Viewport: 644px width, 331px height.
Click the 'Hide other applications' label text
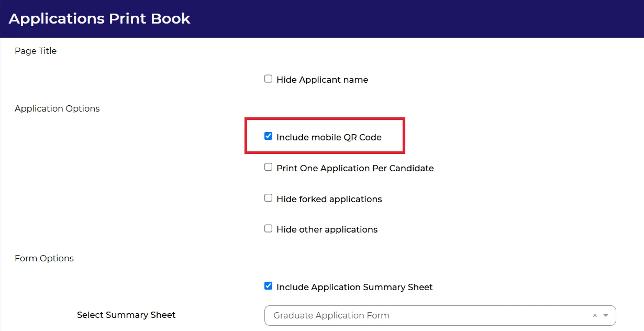click(x=327, y=230)
